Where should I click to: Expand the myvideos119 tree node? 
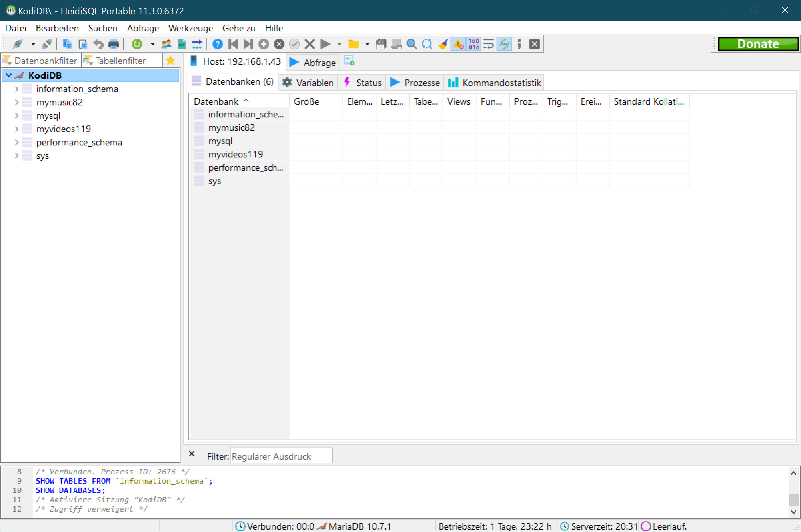click(16, 129)
